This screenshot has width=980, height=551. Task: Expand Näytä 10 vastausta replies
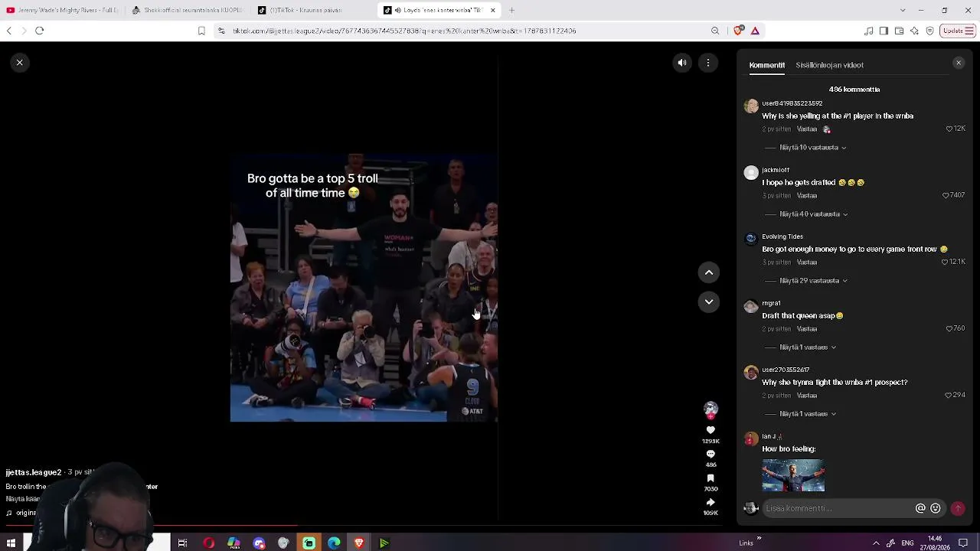(813, 147)
